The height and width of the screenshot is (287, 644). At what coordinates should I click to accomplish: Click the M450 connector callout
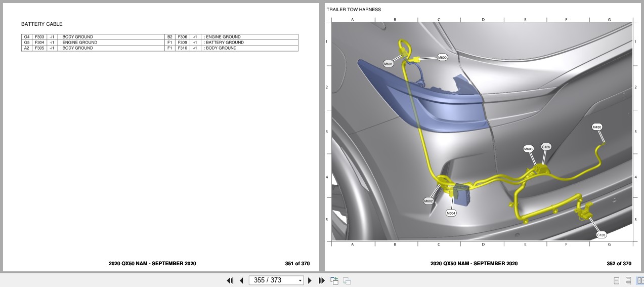click(x=597, y=127)
